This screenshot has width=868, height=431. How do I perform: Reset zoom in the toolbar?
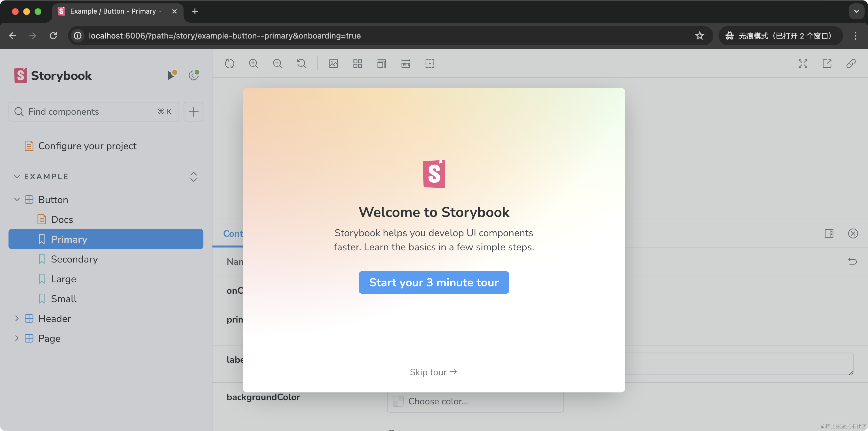[x=302, y=64]
